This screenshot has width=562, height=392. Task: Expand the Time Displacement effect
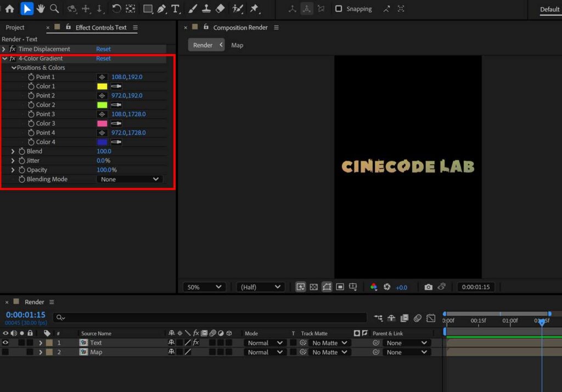(4, 49)
